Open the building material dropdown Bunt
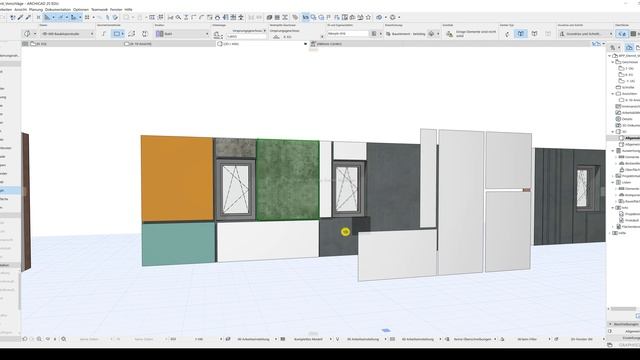The image size is (640, 360). point(182,34)
